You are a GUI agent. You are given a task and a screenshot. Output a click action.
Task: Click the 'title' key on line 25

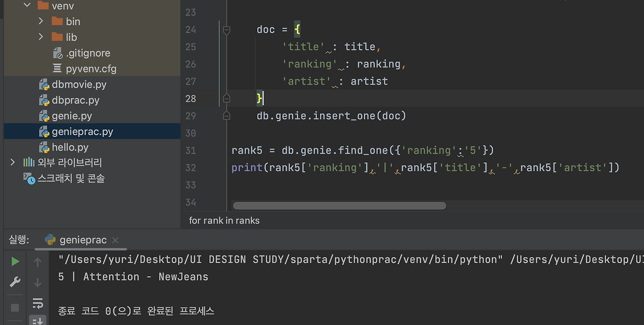pyautogui.click(x=303, y=47)
